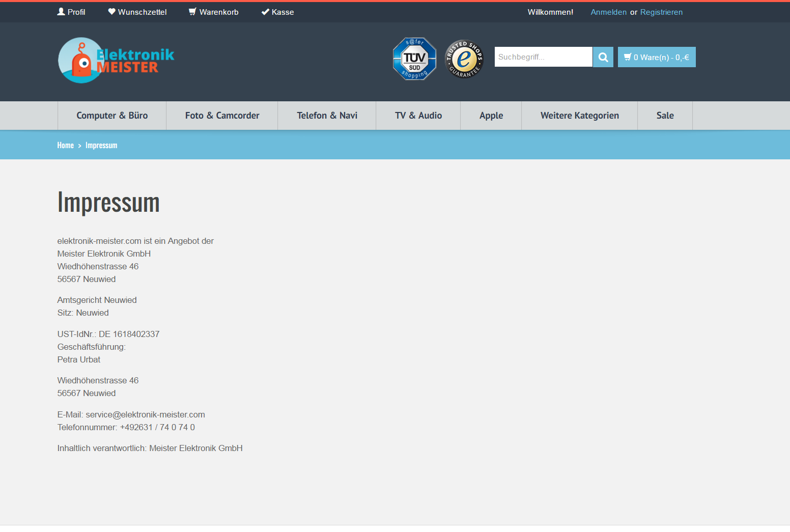Focus the Suchbegriff search field
Viewport: 790px width, 532px height.
(x=543, y=57)
